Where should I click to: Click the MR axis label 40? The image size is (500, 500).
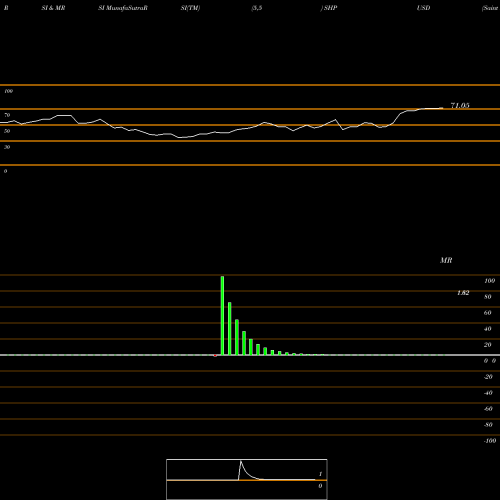point(488,329)
